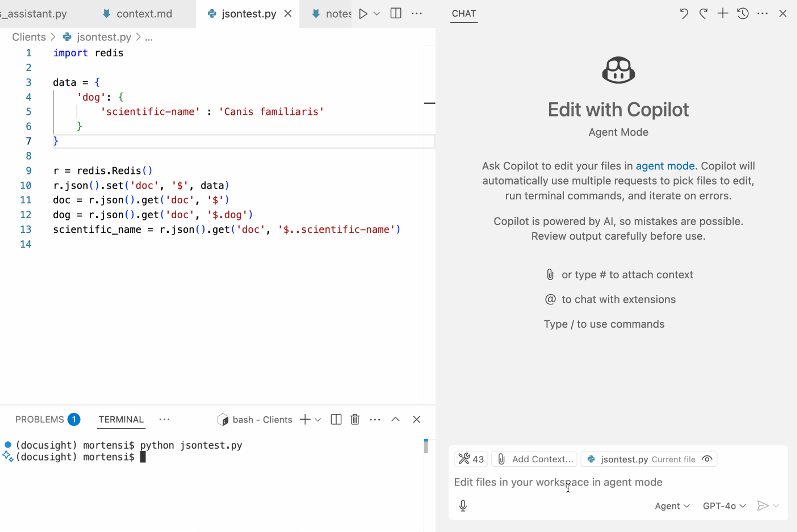Maximize the terminal panel with chevron
Viewport: 797px width, 532px height.
click(395, 419)
